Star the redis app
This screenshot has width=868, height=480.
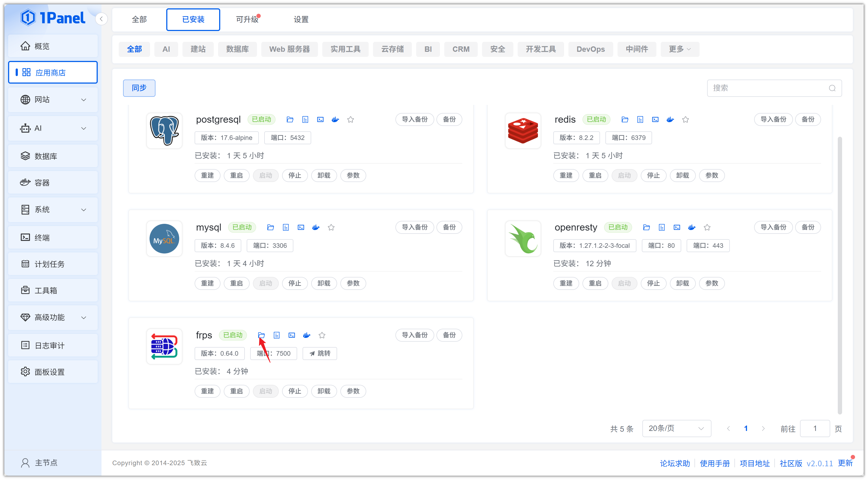pos(685,119)
